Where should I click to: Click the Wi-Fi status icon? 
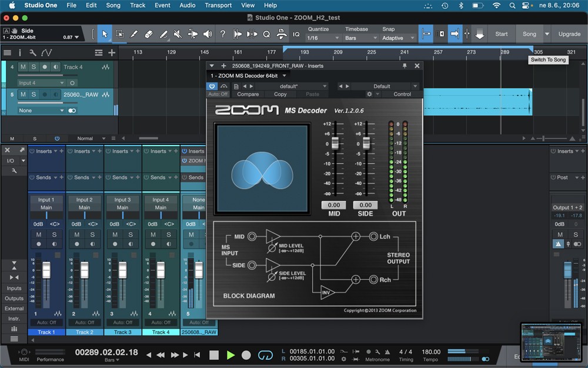coord(496,5)
